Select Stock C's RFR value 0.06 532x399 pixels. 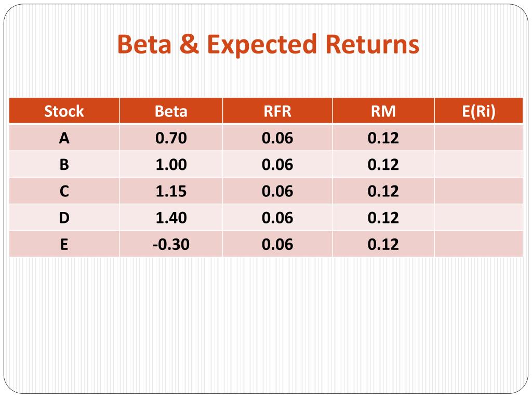(x=277, y=191)
